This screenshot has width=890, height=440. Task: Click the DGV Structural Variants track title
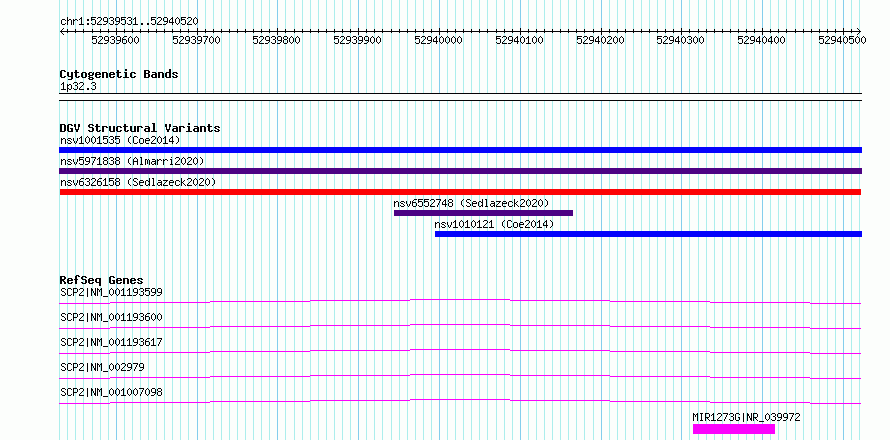[x=140, y=128]
